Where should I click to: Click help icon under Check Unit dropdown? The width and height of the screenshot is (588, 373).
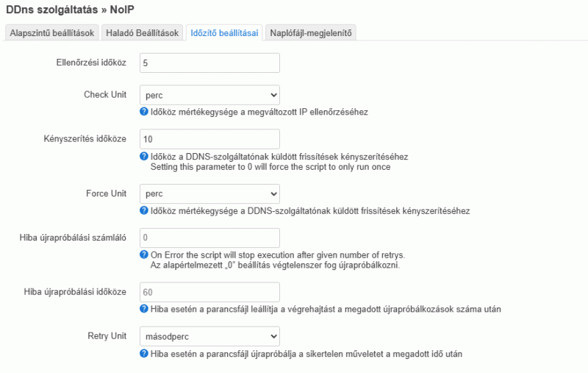(x=144, y=111)
